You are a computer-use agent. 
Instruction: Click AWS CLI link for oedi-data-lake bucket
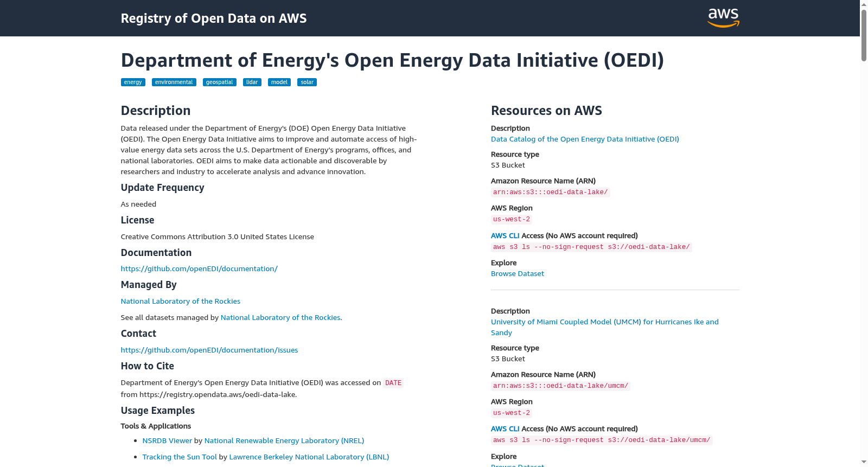point(505,235)
